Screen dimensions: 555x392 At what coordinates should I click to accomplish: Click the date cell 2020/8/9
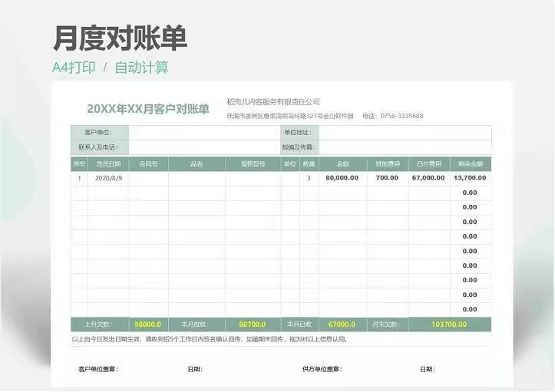(108, 178)
